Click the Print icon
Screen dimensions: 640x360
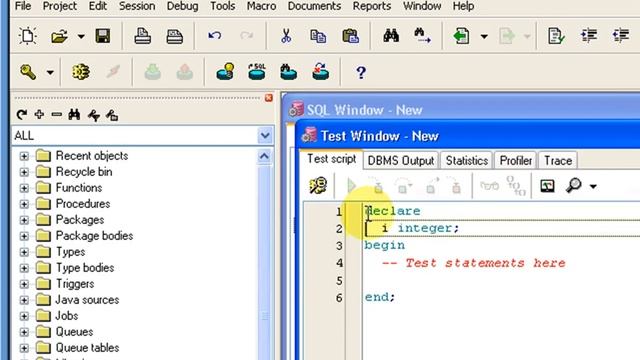coord(142,36)
